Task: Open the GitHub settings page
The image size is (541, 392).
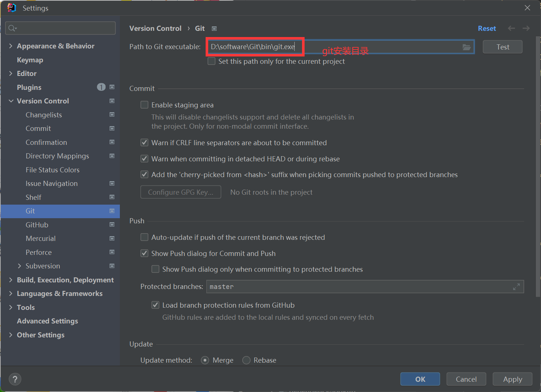Action: [37, 225]
